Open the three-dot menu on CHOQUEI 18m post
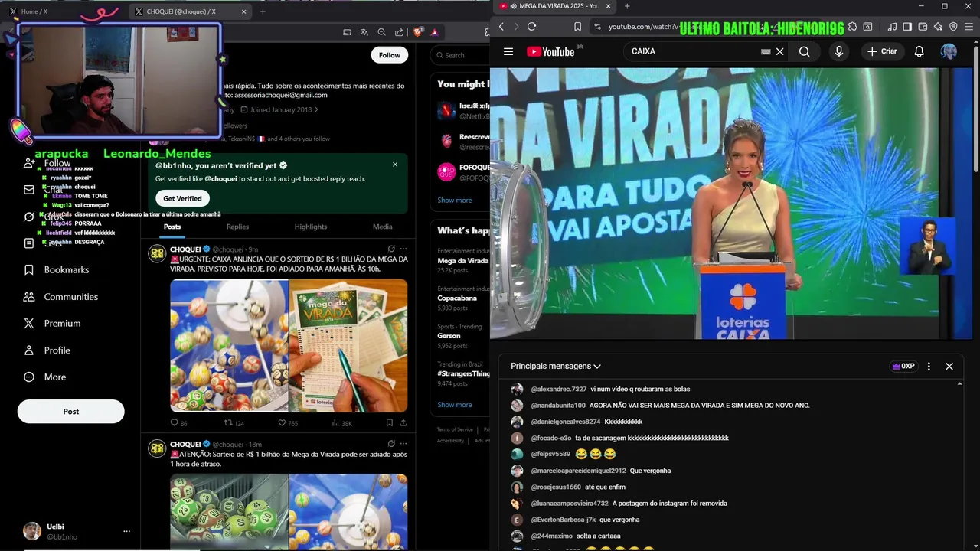Viewport: 980px width, 551px height. tap(403, 444)
